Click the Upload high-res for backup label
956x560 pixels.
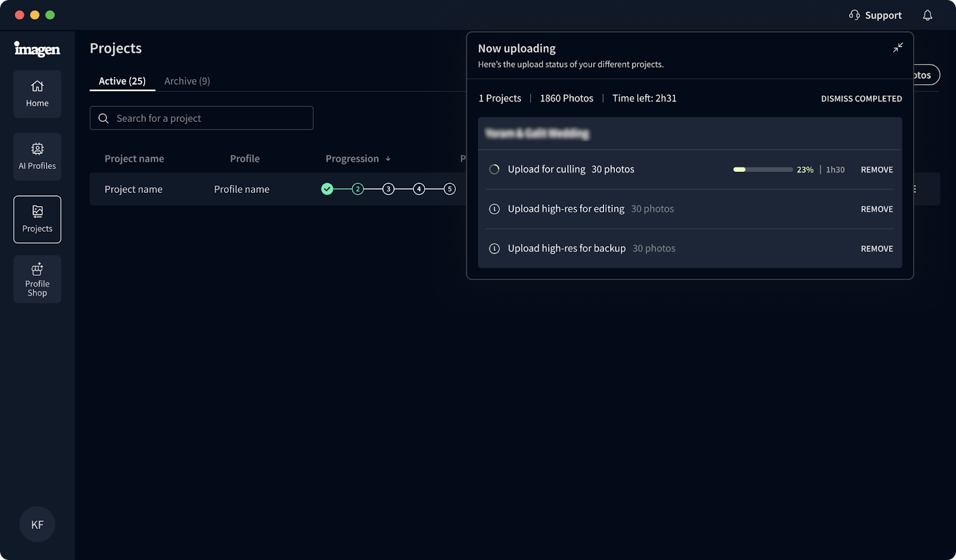tap(566, 248)
